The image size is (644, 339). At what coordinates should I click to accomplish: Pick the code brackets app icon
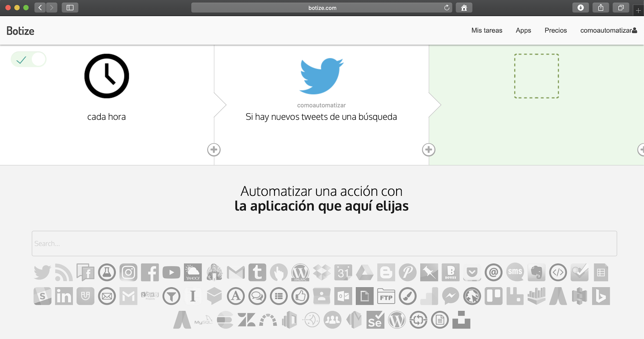click(x=558, y=272)
